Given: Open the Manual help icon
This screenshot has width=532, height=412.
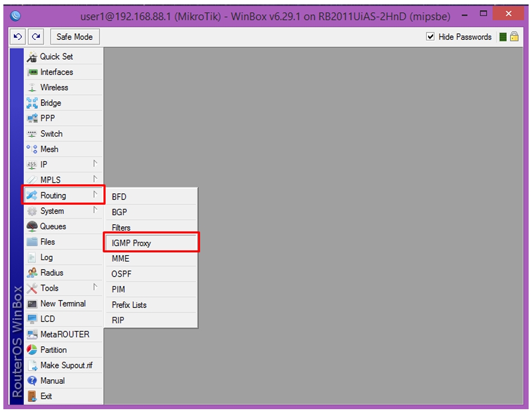Looking at the screenshot, I should 32,381.
